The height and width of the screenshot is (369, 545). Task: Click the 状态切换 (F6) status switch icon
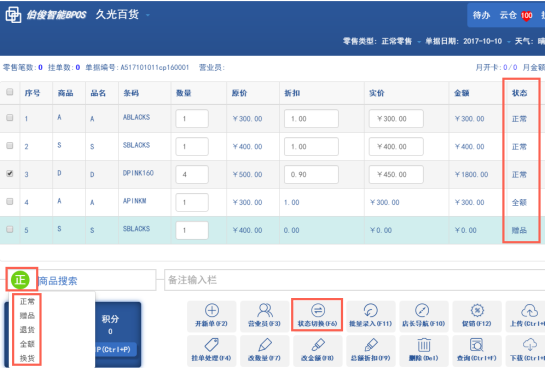coord(318,310)
